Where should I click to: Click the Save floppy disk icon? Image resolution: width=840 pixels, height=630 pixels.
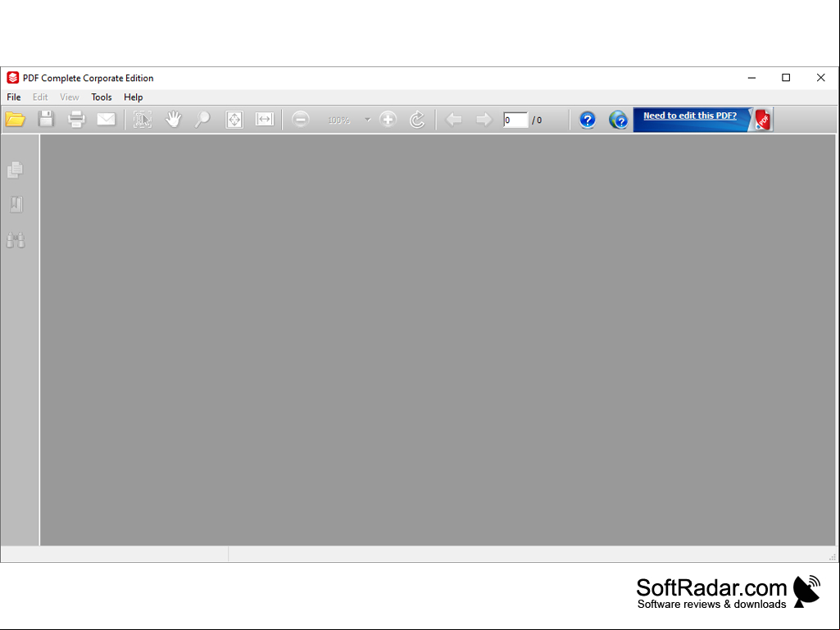coord(46,119)
